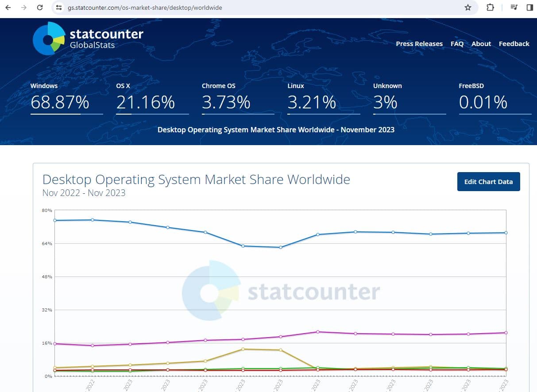
Task: Select the Linux 3.21% stat
Action: click(x=312, y=102)
